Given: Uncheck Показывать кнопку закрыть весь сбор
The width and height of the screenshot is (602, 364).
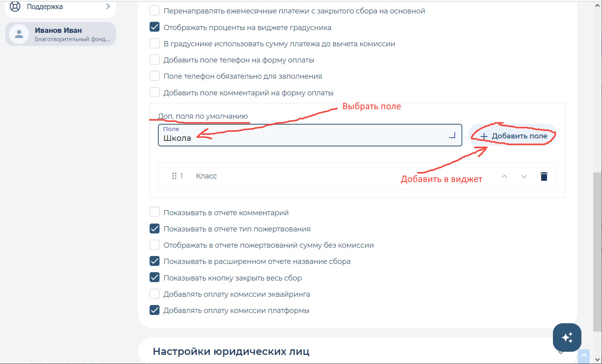Looking at the screenshot, I should (155, 278).
